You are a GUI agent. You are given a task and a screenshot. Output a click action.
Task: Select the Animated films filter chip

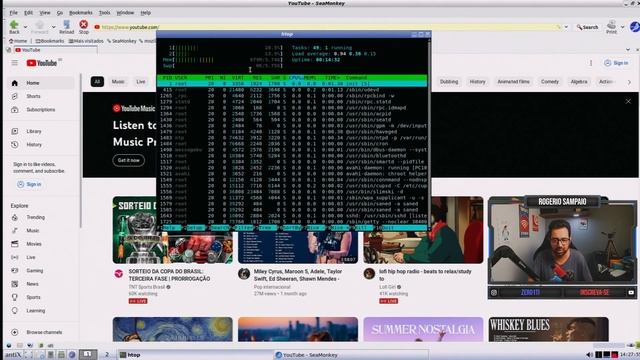(x=513, y=82)
